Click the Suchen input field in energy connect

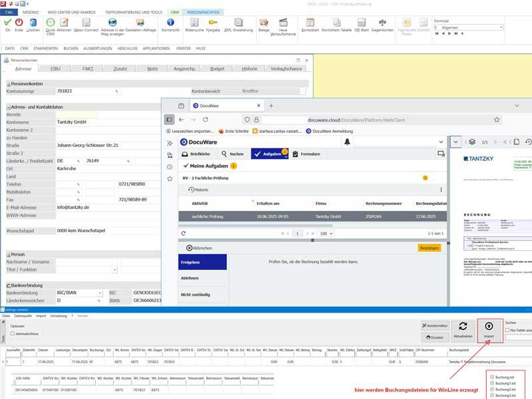click(x=519, y=338)
